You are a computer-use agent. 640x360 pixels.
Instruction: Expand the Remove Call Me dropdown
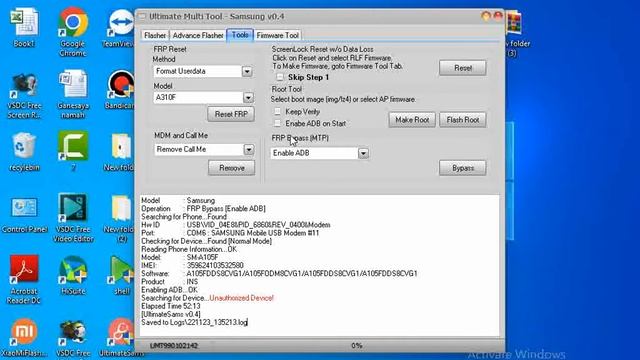(249, 149)
